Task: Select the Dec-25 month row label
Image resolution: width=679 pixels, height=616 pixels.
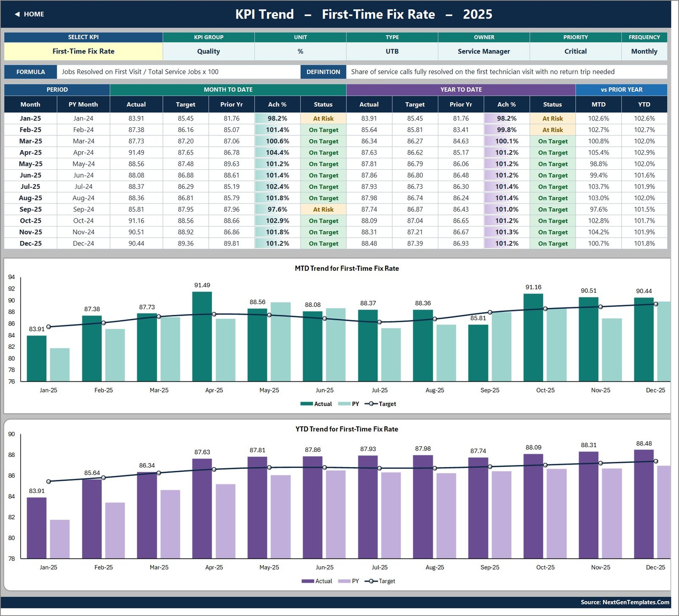Action: pyautogui.click(x=31, y=244)
